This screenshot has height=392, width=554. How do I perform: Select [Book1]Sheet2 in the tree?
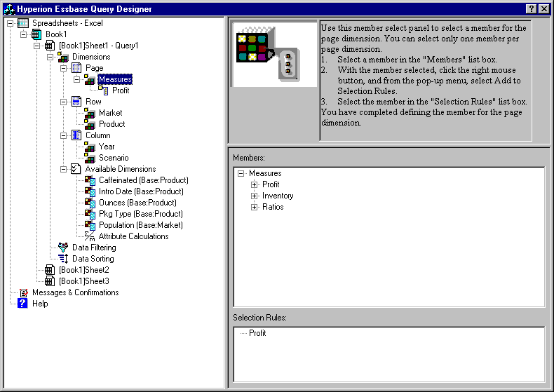point(83,270)
